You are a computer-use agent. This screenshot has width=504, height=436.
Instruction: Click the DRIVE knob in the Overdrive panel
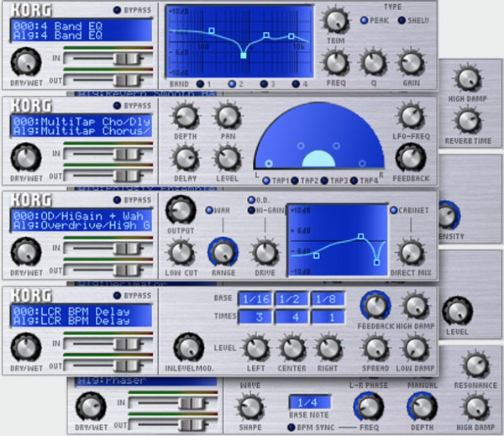tap(265, 253)
